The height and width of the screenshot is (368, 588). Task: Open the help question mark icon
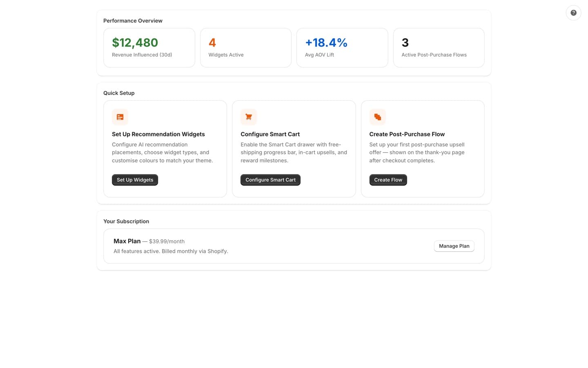(573, 13)
